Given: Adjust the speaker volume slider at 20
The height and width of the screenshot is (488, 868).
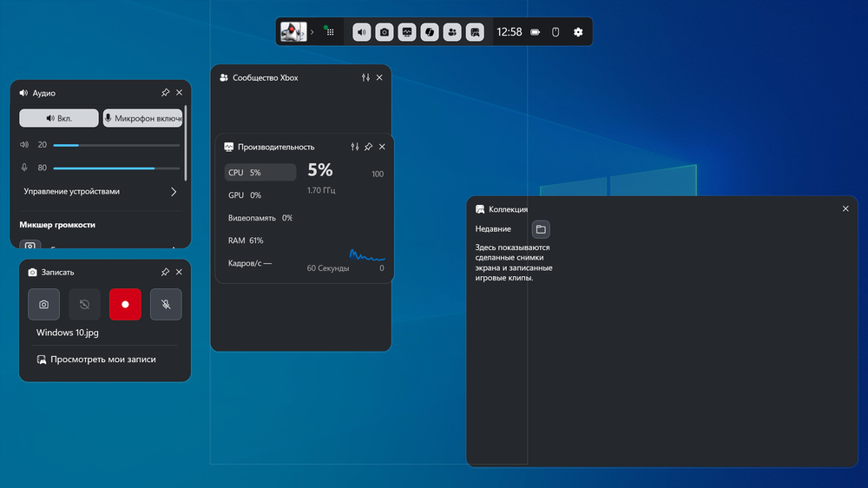Looking at the screenshot, I should [x=116, y=145].
